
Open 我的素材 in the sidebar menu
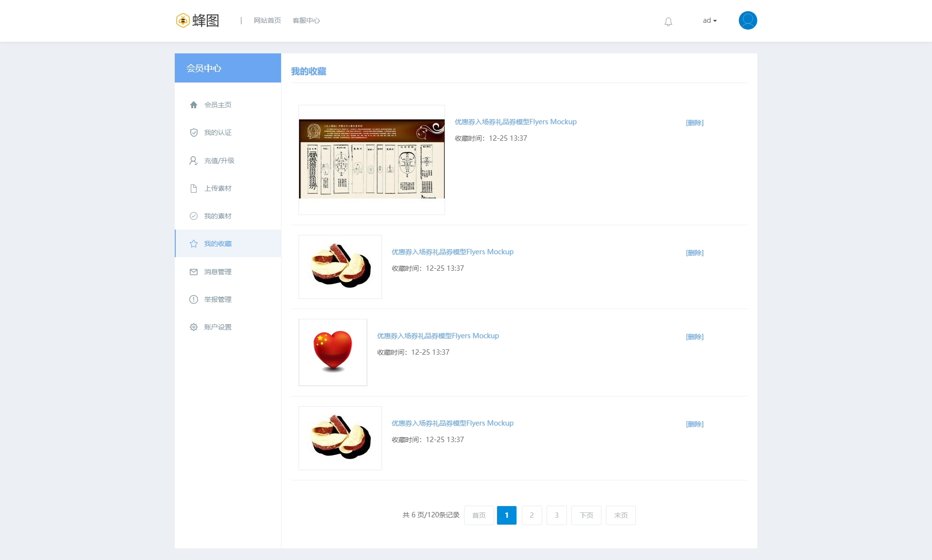(217, 216)
